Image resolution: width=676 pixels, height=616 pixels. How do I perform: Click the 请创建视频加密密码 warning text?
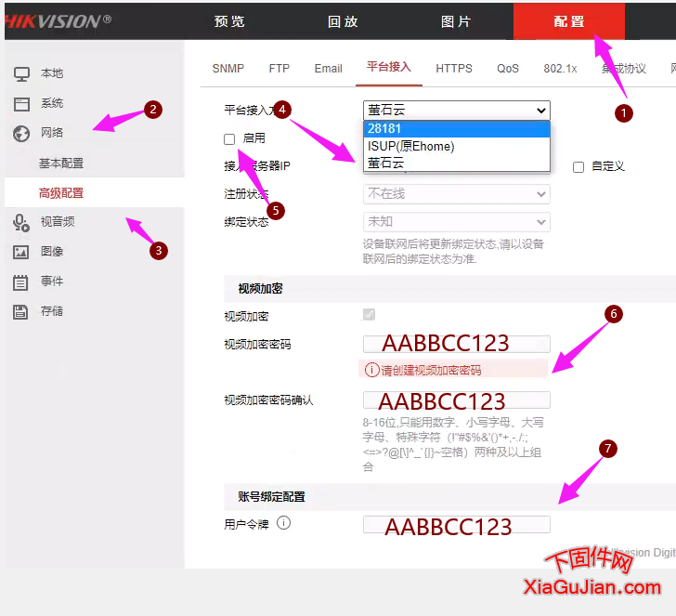pos(431,371)
